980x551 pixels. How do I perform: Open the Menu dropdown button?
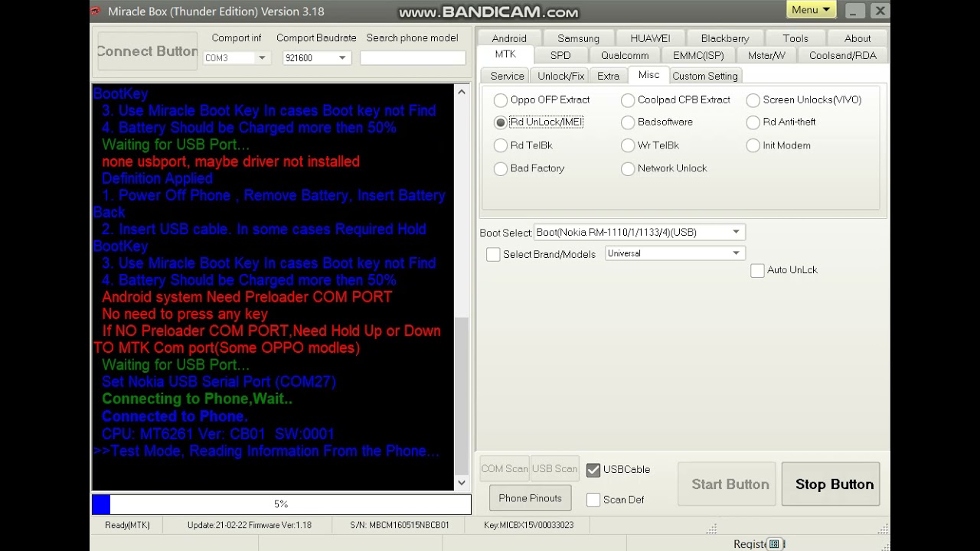810,10
